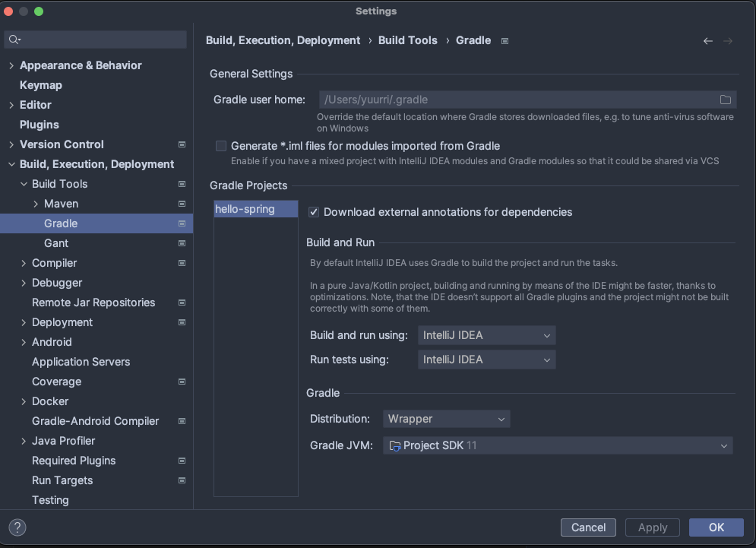The height and width of the screenshot is (548, 756).
Task: Click Build, Execution, Deployment breadcrumb
Action: [283, 40]
